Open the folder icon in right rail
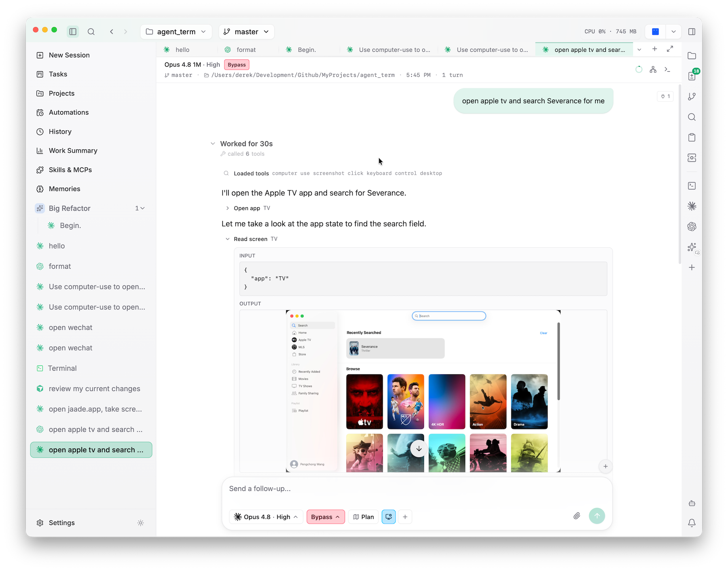The width and height of the screenshot is (728, 571). [692, 55]
